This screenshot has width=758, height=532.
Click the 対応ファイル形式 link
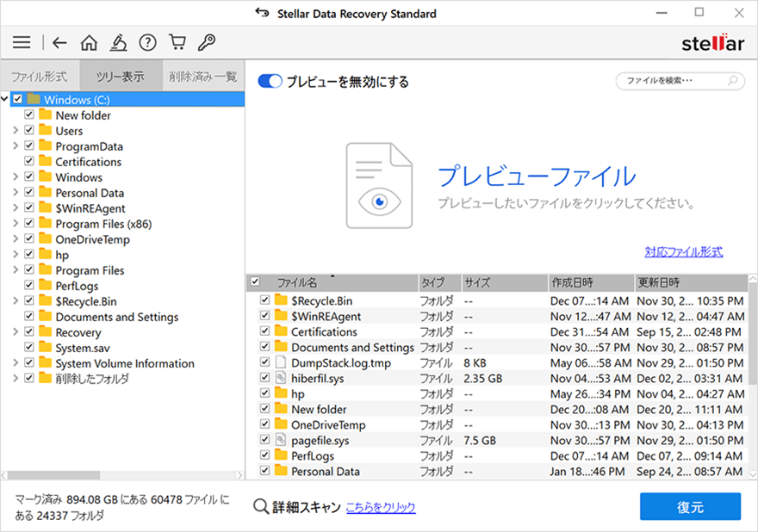click(x=683, y=252)
